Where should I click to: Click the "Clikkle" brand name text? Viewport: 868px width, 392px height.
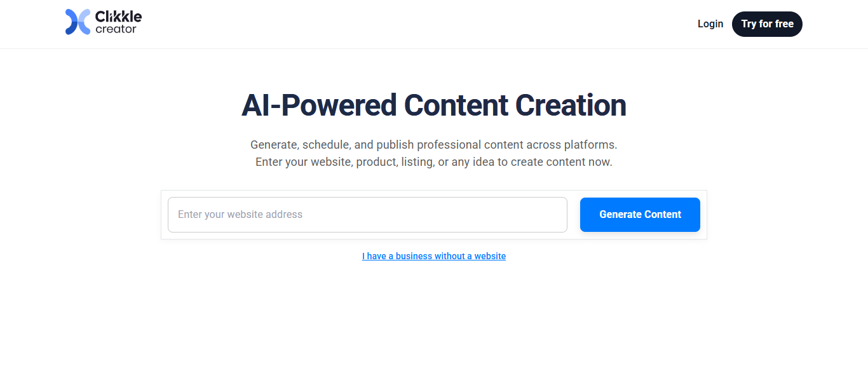tap(118, 17)
